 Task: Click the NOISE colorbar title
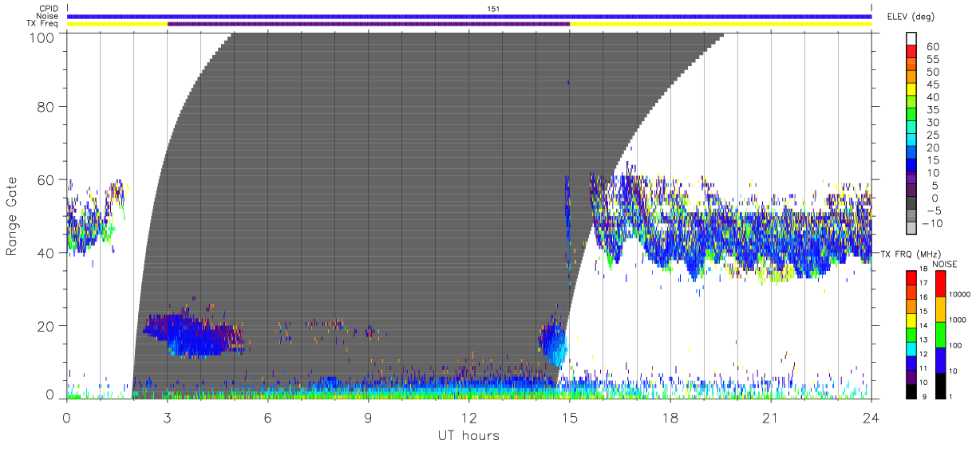[945, 264]
